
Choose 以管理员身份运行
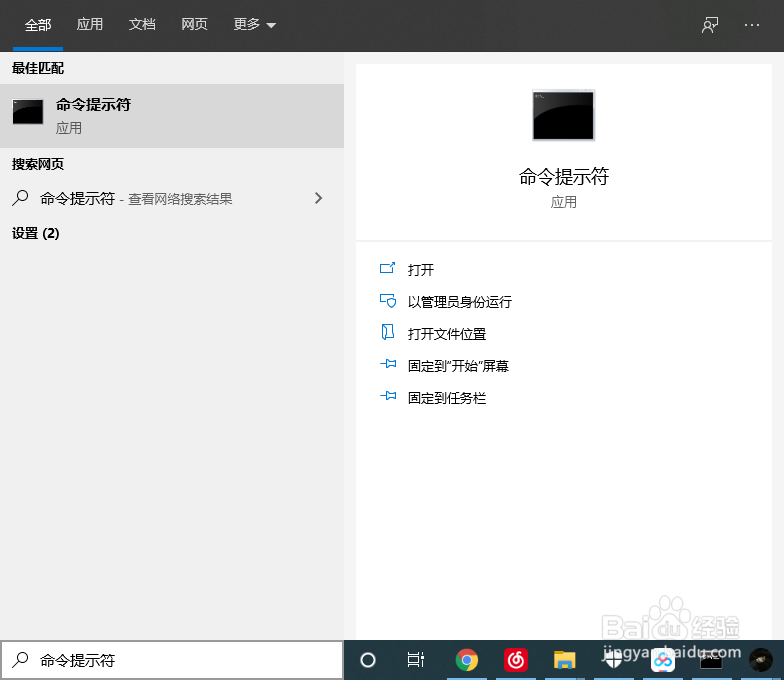click(460, 302)
